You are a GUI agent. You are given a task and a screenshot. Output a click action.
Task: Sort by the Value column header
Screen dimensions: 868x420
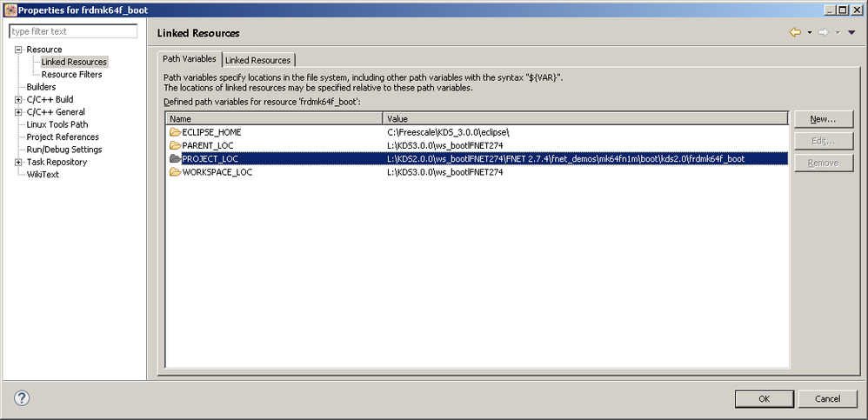(x=585, y=118)
